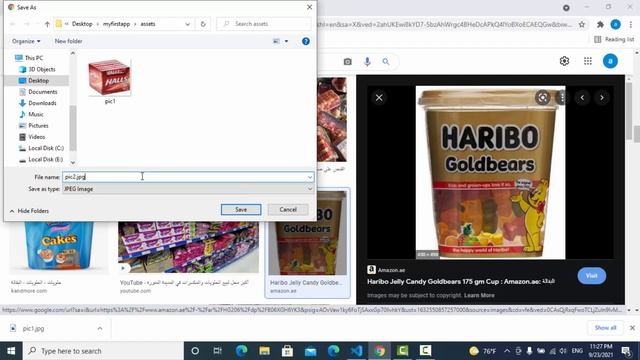The image size is (640, 360).
Task: Click the Google search magnifier icon
Action: [x=386, y=62]
